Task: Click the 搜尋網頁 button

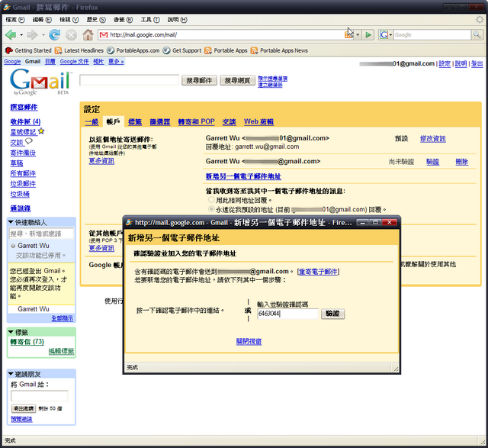Action: pos(237,80)
